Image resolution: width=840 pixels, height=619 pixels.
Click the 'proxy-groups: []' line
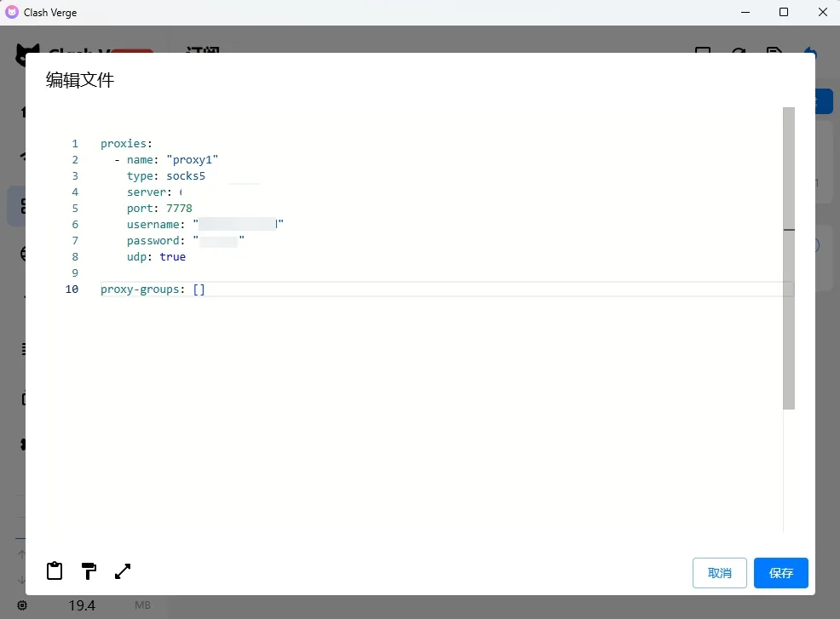tap(152, 289)
